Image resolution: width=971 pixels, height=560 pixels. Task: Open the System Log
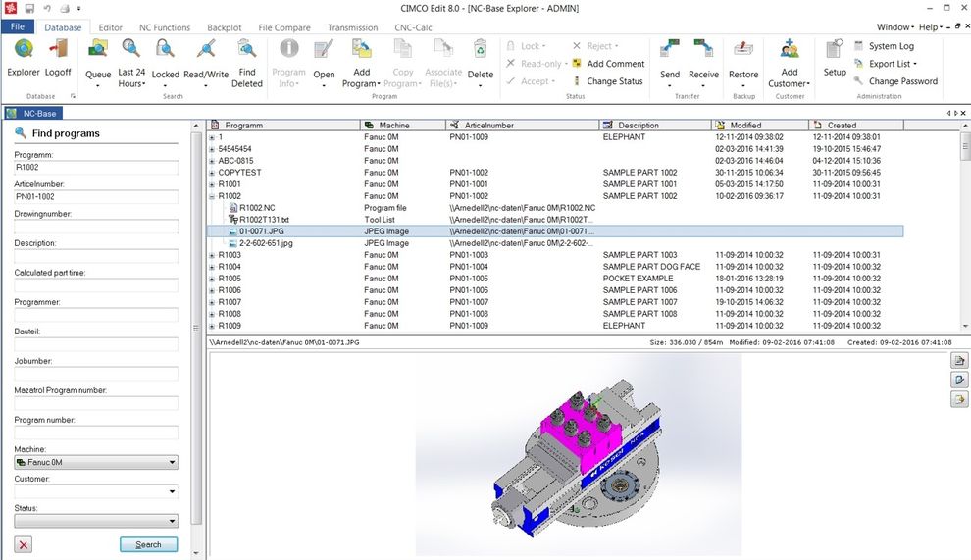coord(885,46)
